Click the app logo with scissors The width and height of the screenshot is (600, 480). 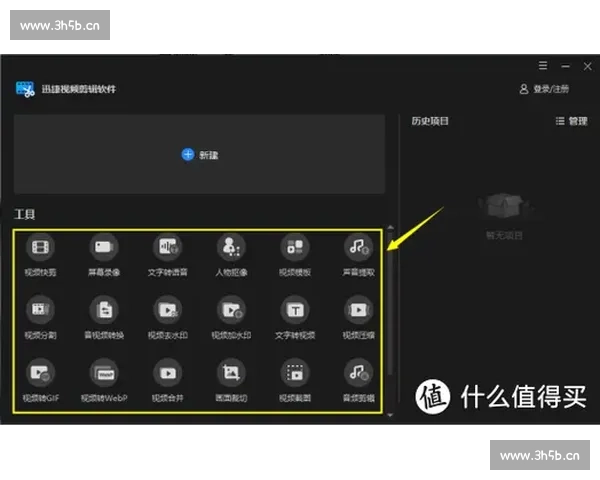pos(25,89)
